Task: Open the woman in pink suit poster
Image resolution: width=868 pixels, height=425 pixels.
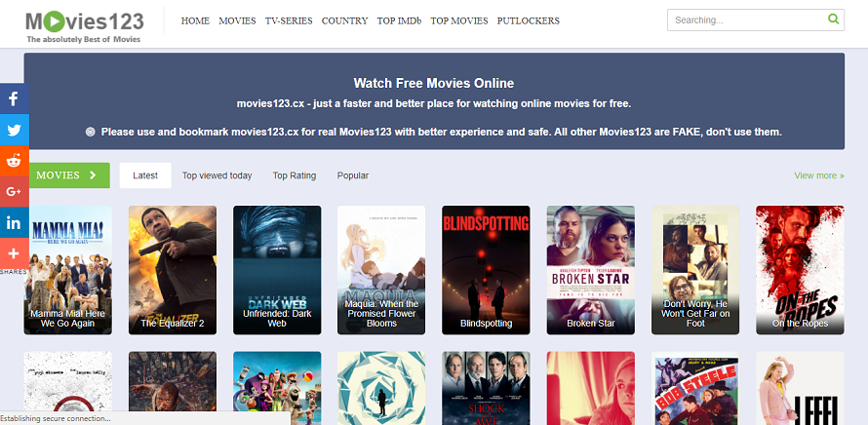Action: click(x=800, y=388)
